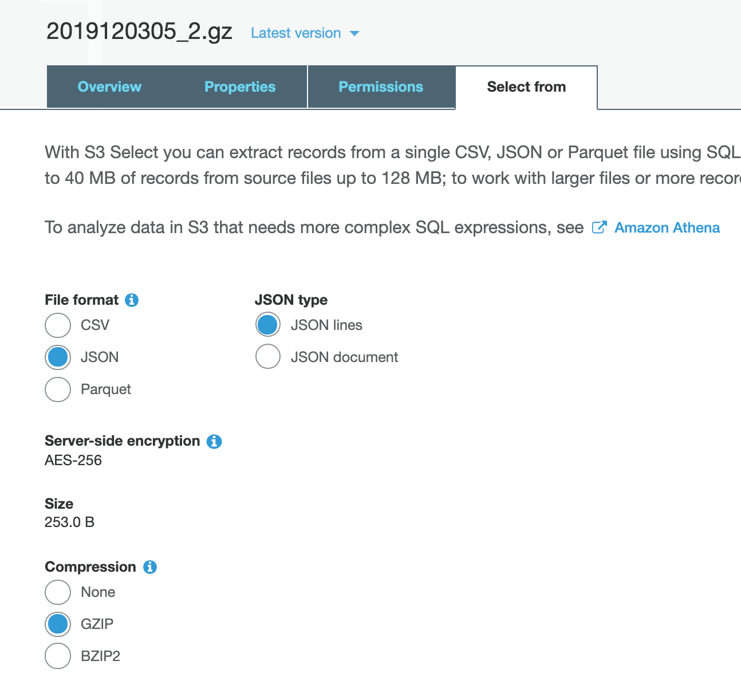Viewport: 741px width, 700px height.
Task: Click the Server-side encryption info icon
Action: pyautogui.click(x=214, y=442)
